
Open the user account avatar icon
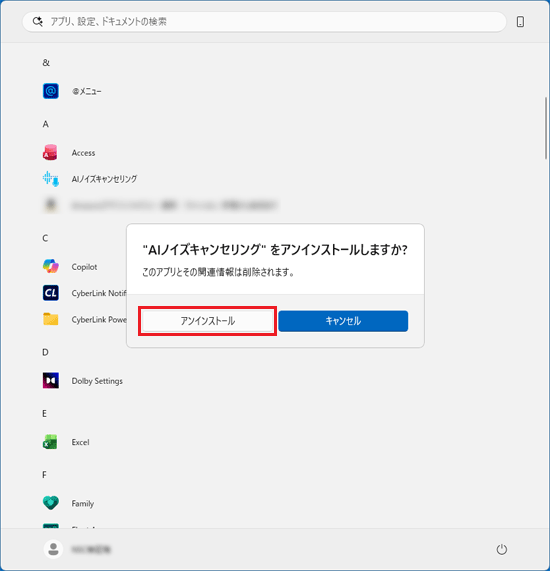pos(53,549)
